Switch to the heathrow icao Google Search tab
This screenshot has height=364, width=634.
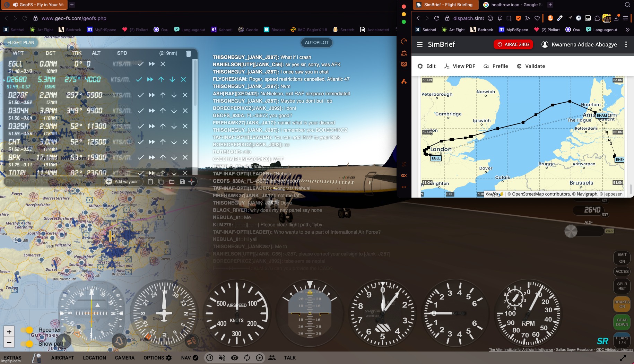[516, 5]
